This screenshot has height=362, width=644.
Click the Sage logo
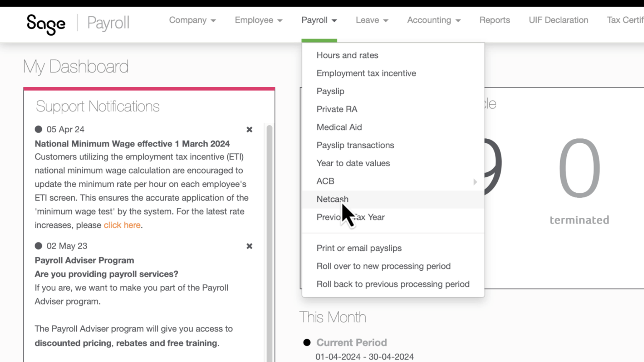[46, 24]
